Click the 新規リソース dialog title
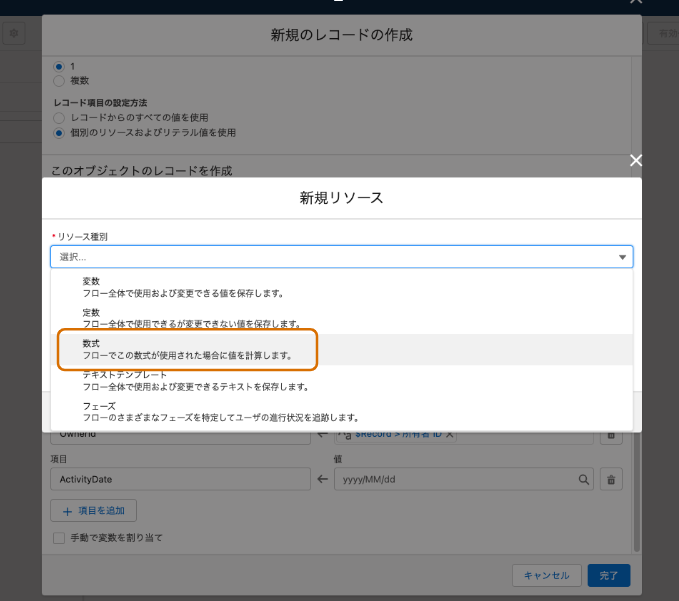Viewport: 679px width, 601px height. coord(342,198)
